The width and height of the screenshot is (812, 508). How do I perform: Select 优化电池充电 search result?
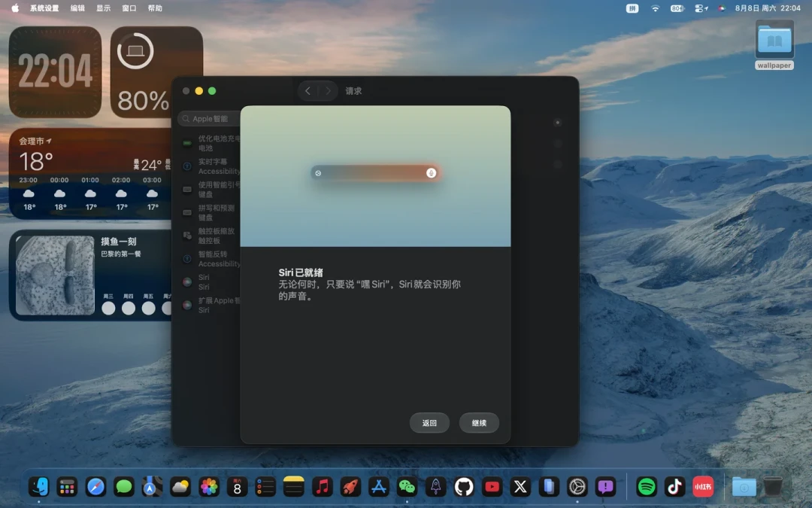coord(210,143)
